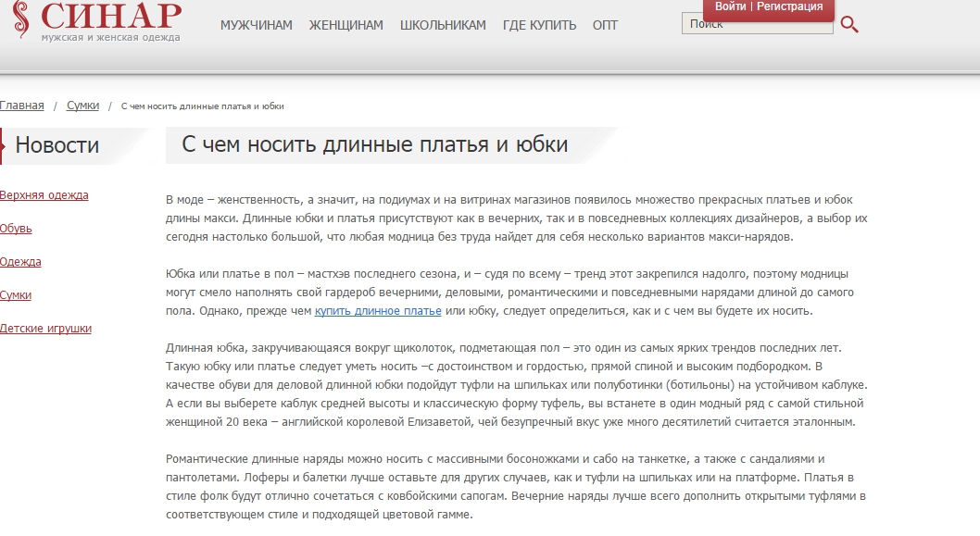Click the Регистрация link
The image size is (980, 536).
tap(789, 6)
